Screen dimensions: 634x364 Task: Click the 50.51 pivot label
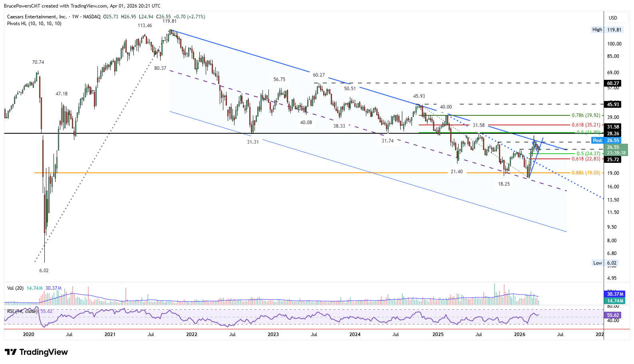[x=350, y=89]
